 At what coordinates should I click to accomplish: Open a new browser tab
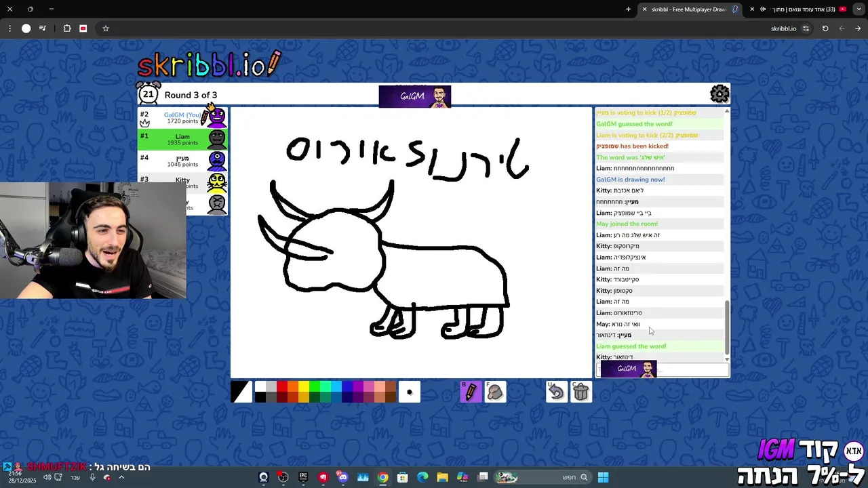click(628, 9)
